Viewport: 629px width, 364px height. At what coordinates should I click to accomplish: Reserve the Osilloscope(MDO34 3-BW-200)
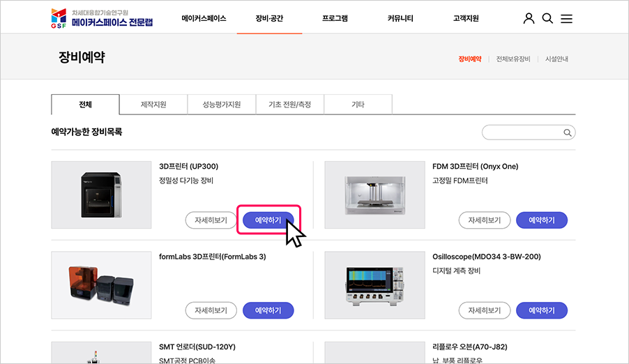[x=542, y=310]
